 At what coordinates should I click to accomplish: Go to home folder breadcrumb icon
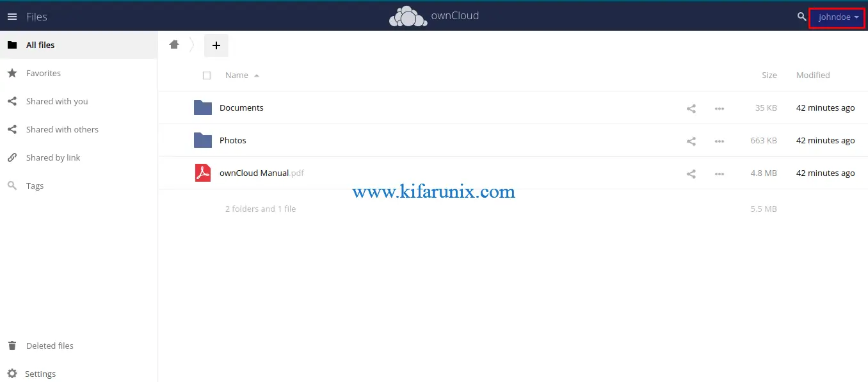(x=174, y=45)
